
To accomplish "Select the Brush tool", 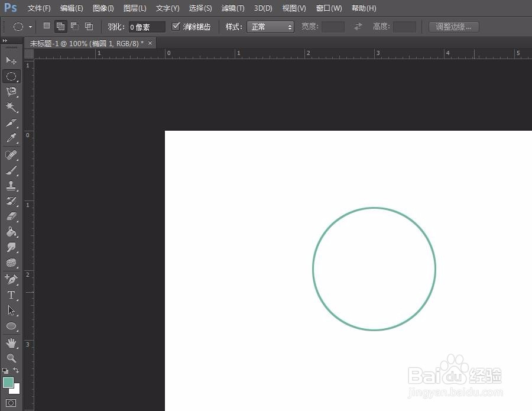I will [11, 170].
